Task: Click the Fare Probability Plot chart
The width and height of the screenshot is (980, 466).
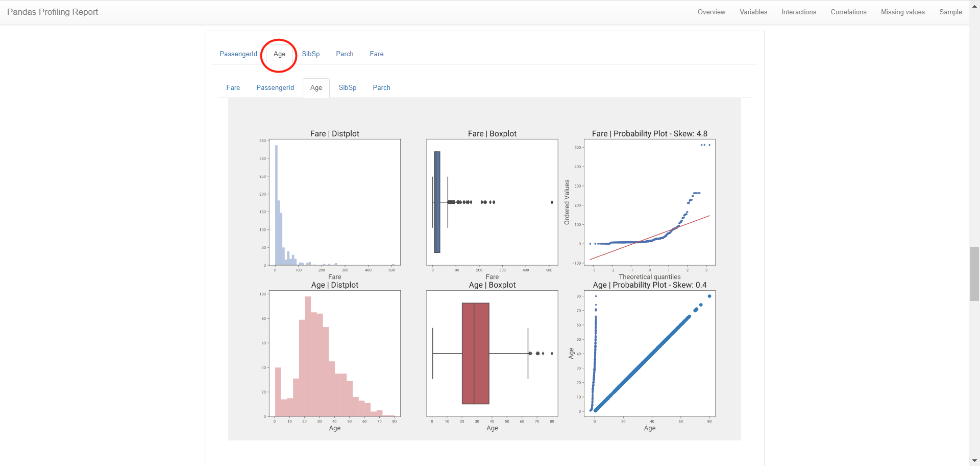Action: pos(650,202)
